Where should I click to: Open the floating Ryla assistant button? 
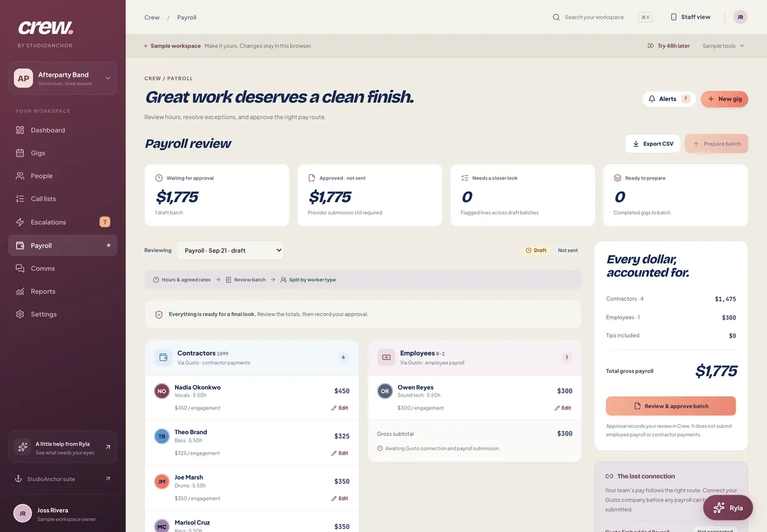coord(728,508)
